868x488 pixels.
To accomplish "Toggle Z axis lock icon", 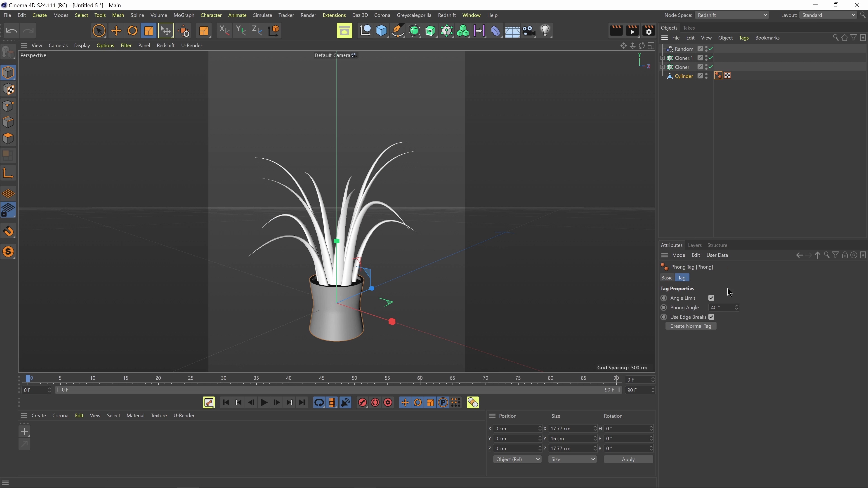I will [257, 31].
